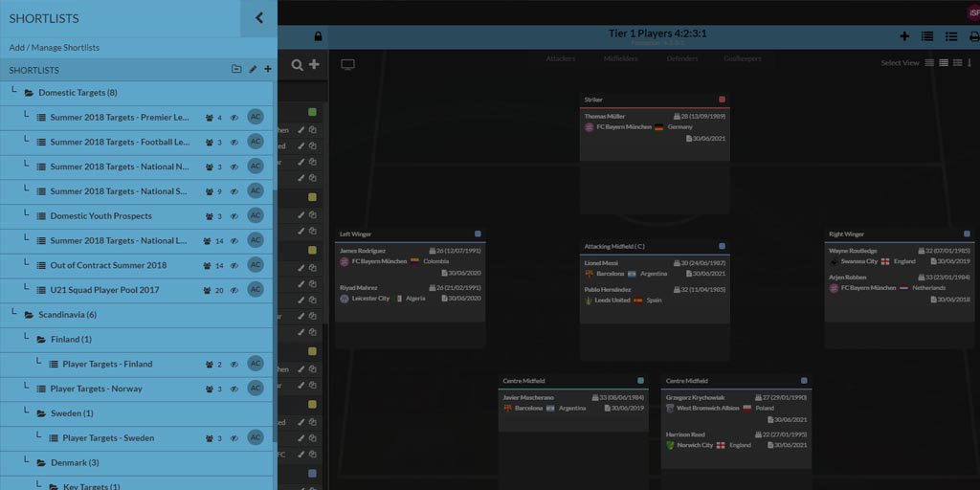Click the color swatch on Left Winger card
This screenshot has height=490, width=980.
click(478, 234)
